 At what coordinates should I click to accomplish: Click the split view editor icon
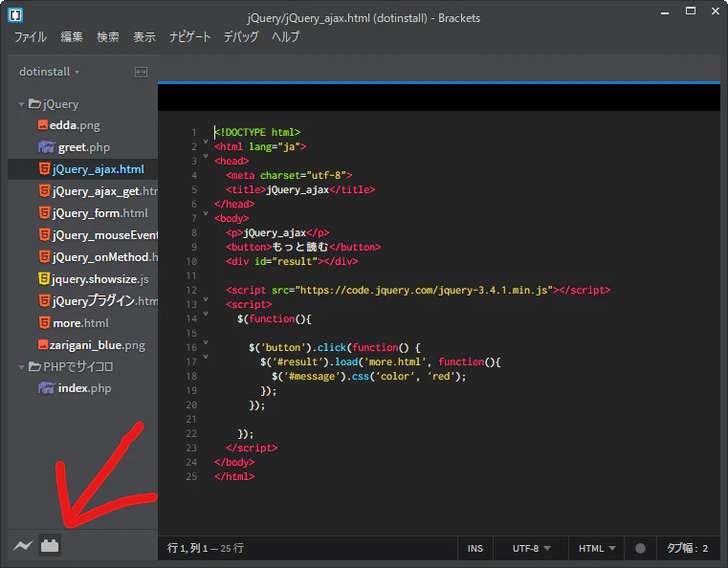(x=142, y=72)
